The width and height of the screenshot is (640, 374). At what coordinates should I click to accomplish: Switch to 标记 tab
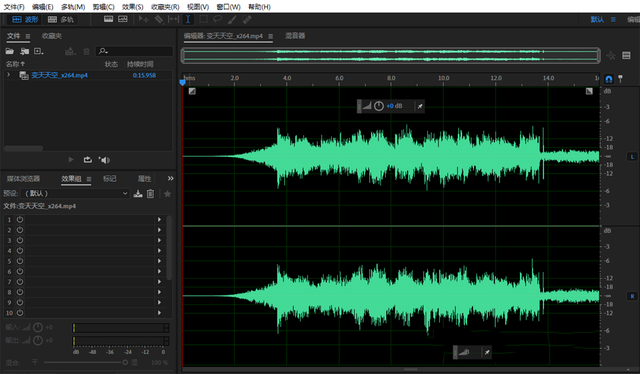point(109,178)
